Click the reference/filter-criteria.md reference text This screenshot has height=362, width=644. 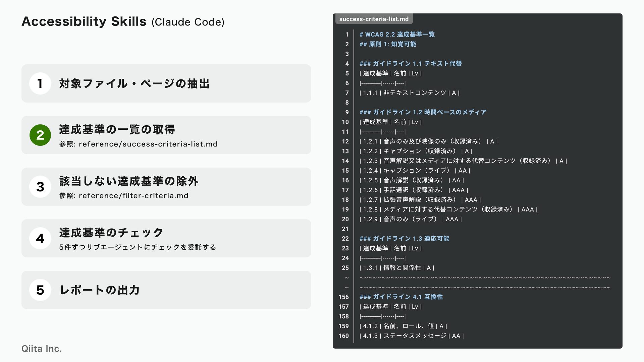coord(133,196)
